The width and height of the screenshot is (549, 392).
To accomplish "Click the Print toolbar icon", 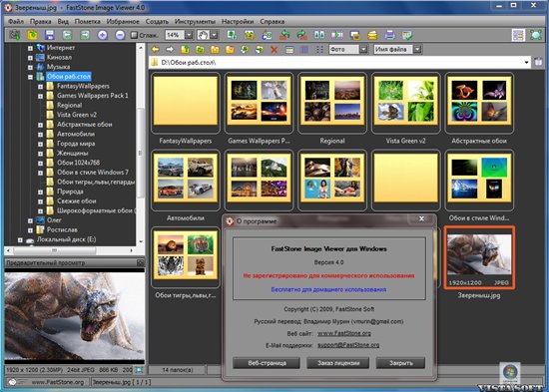I will click(389, 35).
